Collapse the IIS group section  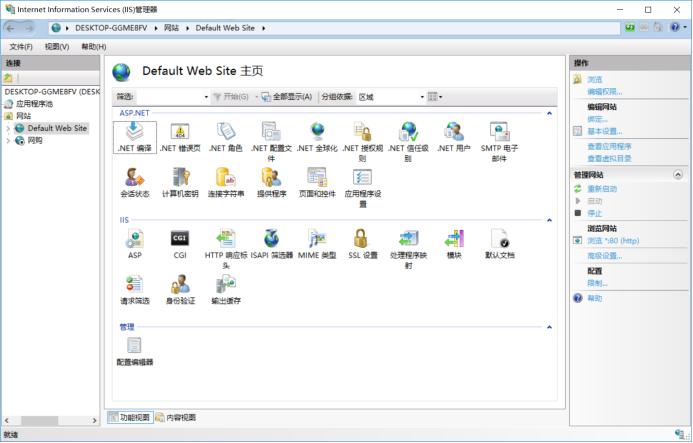549,220
